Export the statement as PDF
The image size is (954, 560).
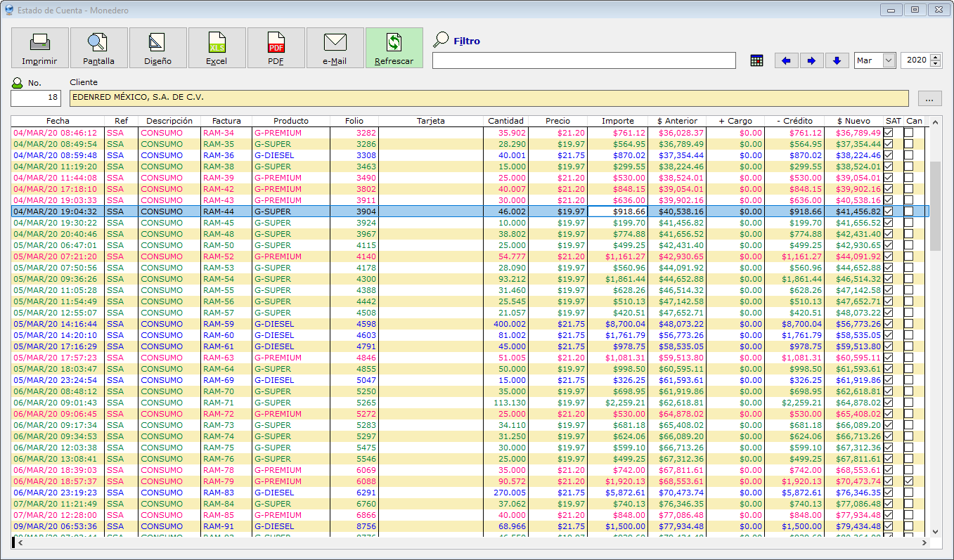coord(276,47)
